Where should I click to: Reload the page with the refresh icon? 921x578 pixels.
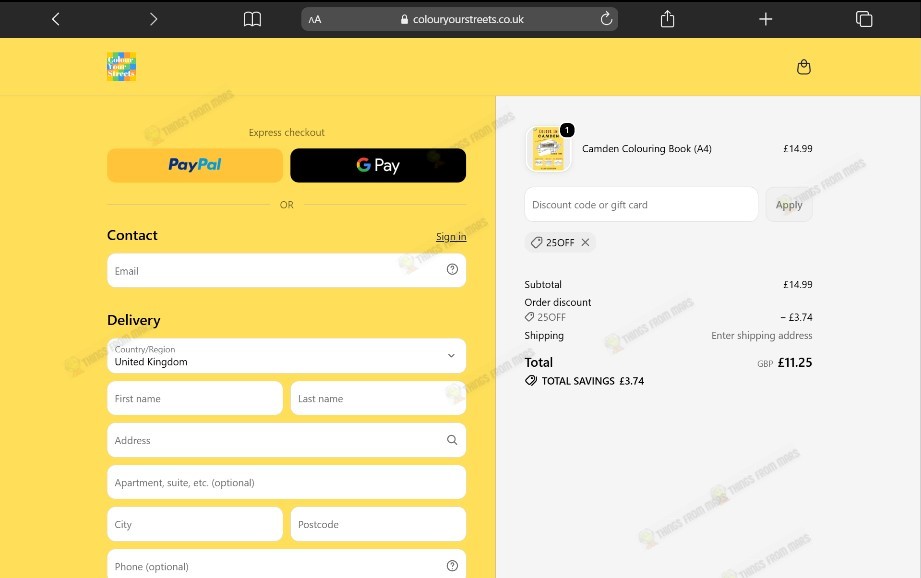point(606,19)
